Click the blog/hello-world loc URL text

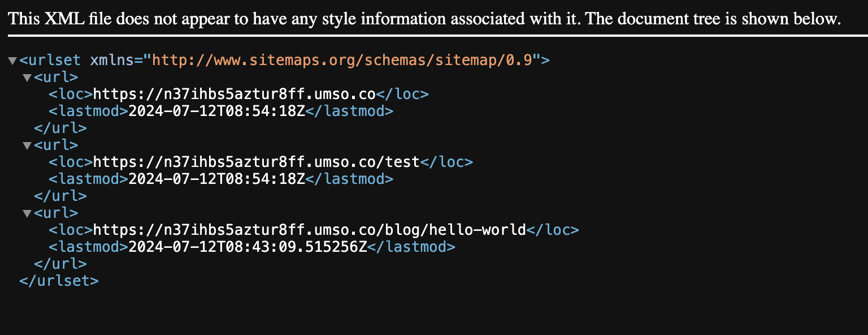coord(310,230)
